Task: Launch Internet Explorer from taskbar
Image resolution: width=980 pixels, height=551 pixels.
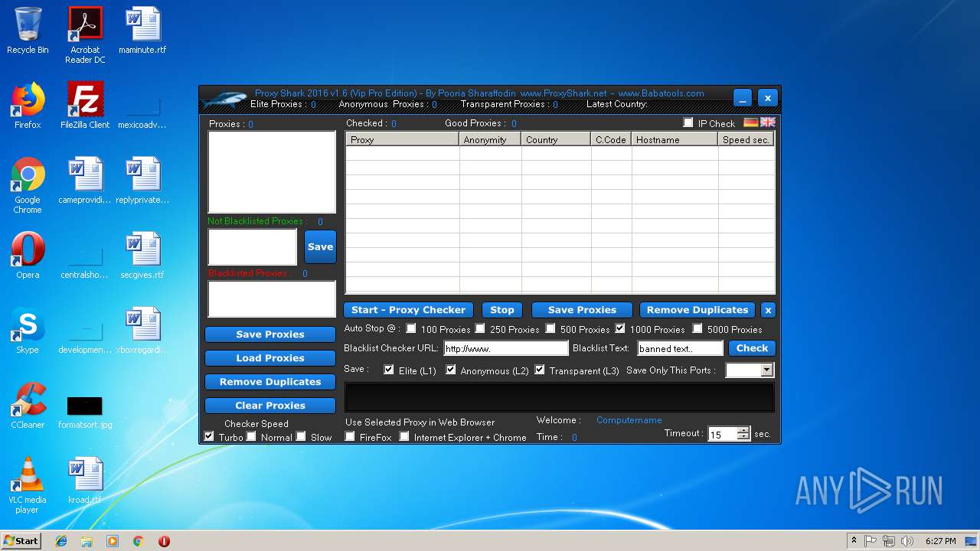Action: click(61, 541)
